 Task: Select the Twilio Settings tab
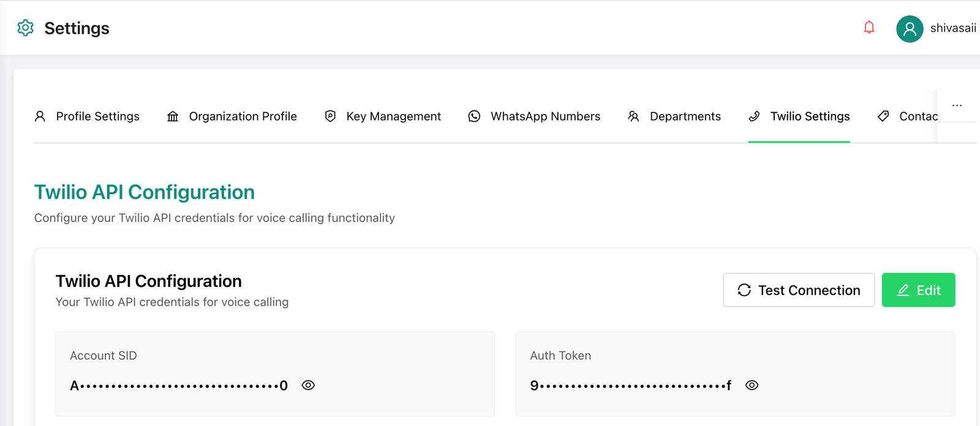[799, 116]
